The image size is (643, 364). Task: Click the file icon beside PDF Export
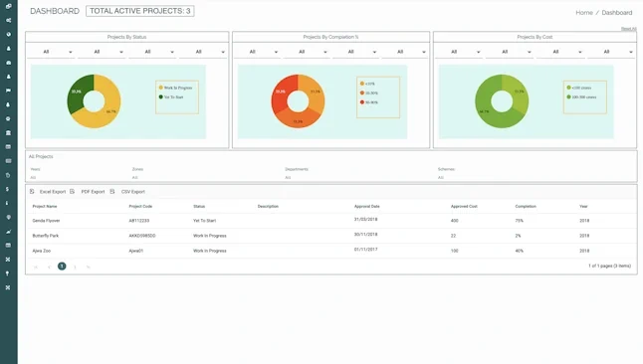73,191
